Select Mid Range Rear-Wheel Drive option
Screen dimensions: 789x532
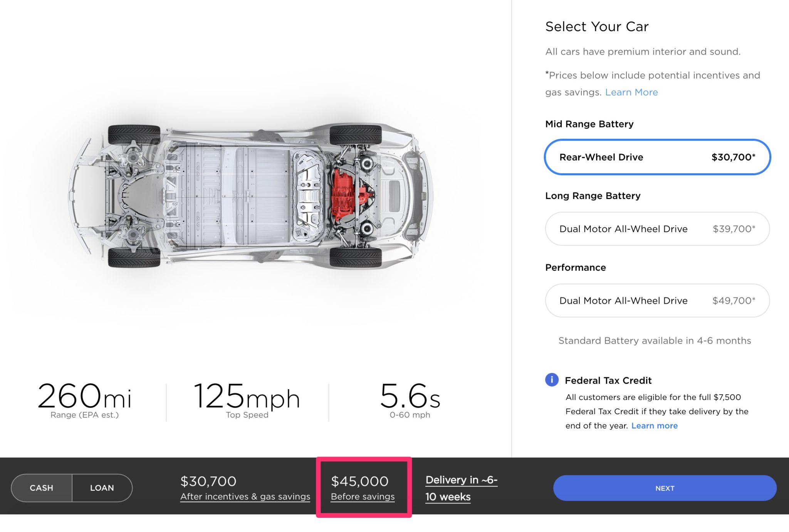coord(657,157)
